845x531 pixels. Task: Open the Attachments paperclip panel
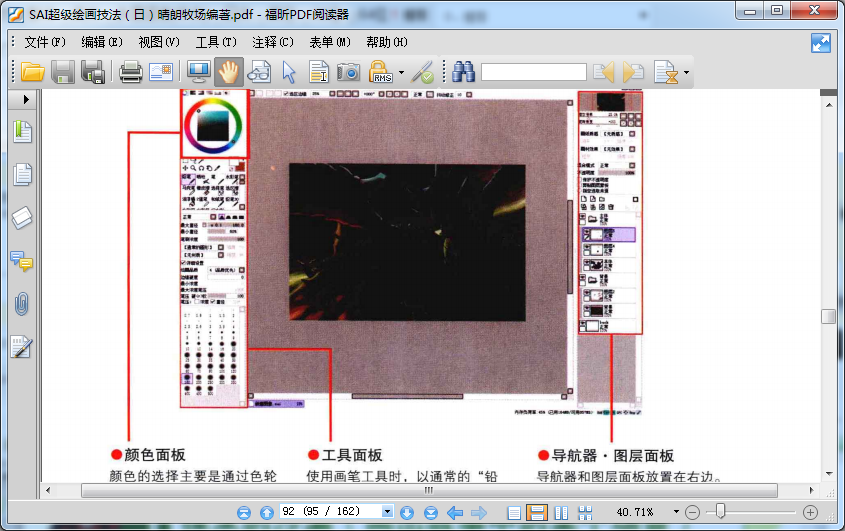pos(22,304)
